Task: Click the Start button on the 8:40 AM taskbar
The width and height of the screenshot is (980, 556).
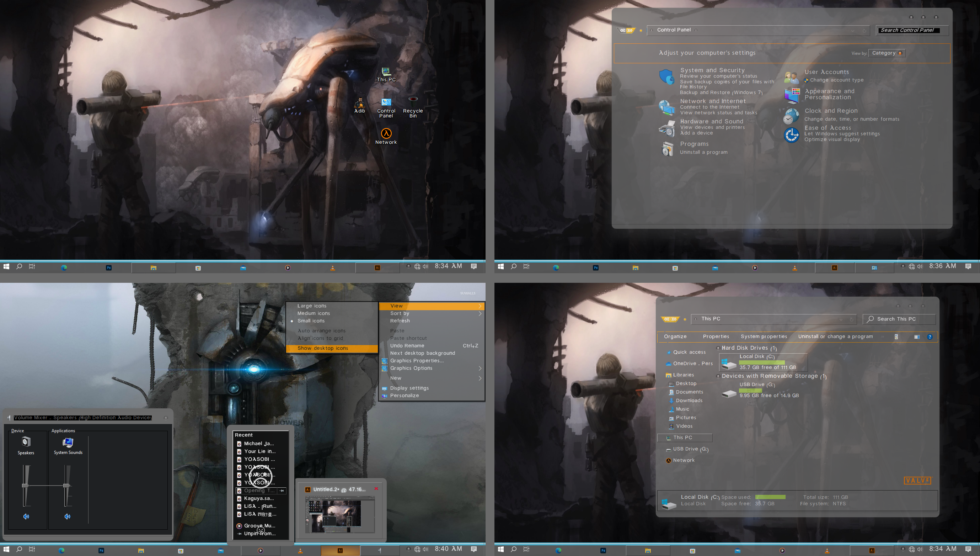Action: [7, 550]
